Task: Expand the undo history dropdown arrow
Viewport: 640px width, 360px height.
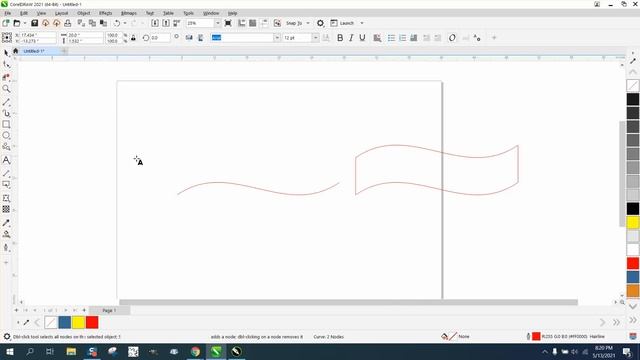Action: point(125,23)
